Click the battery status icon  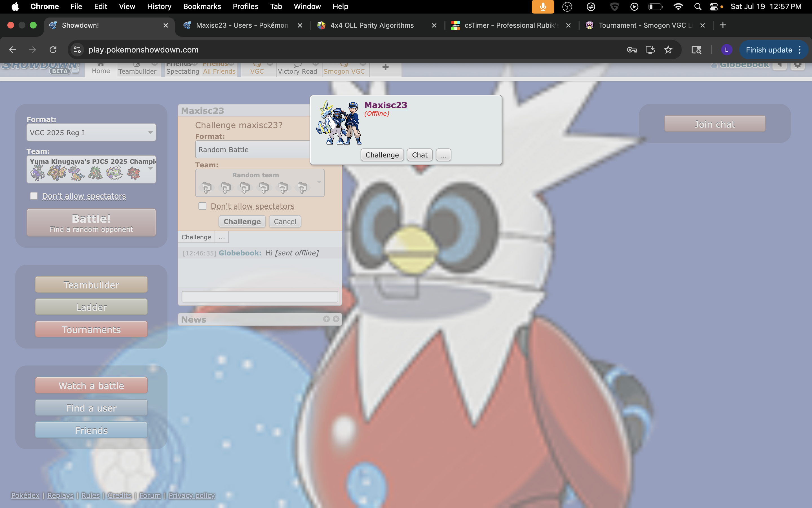pos(655,7)
